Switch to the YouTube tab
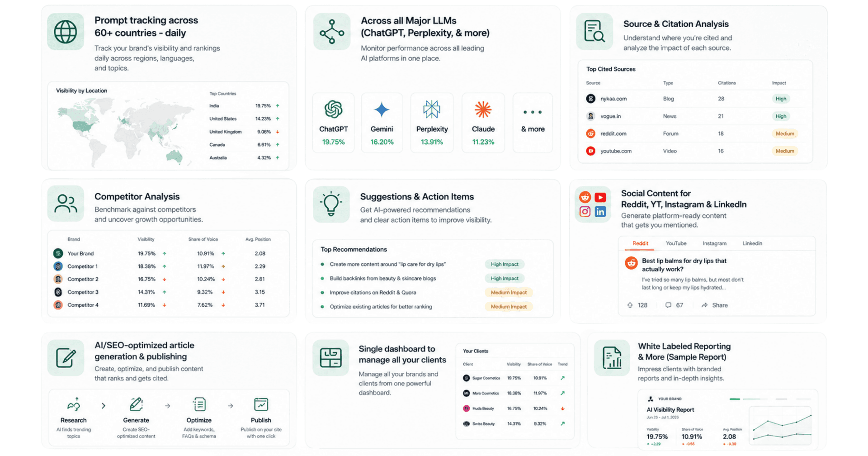 pos(676,243)
